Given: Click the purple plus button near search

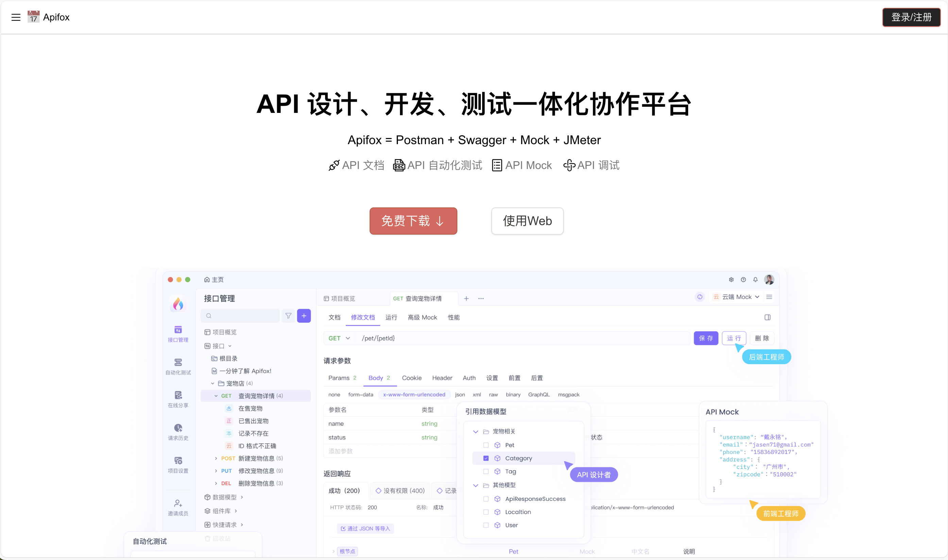Looking at the screenshot, I should click(x=304, y=316).
